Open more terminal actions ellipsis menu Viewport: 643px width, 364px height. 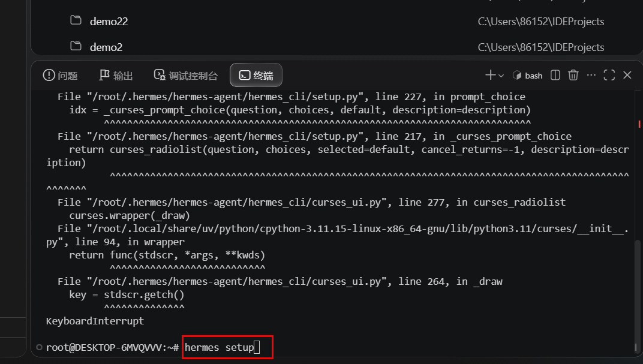point(591,75)
